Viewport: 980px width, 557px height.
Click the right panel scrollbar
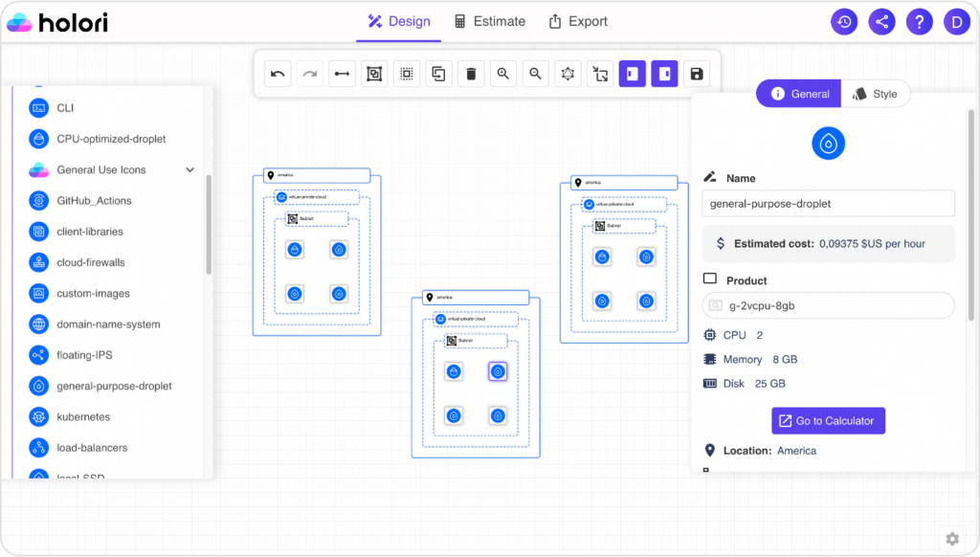970,215
